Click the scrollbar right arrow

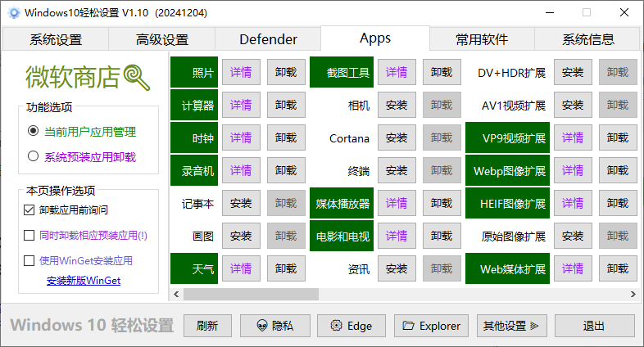pos(632,295)
